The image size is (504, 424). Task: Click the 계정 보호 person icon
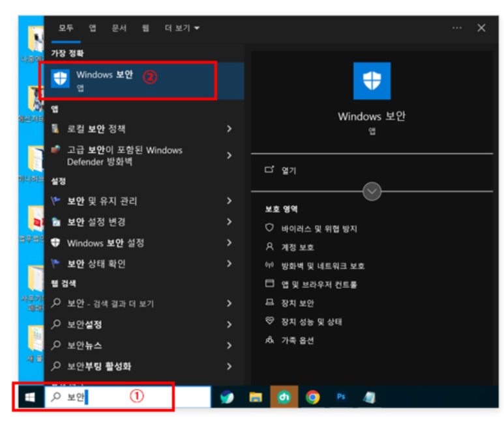[269, 246]
